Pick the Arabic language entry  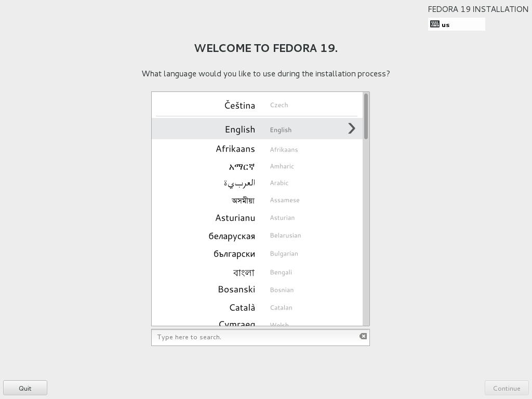point(257,183)
